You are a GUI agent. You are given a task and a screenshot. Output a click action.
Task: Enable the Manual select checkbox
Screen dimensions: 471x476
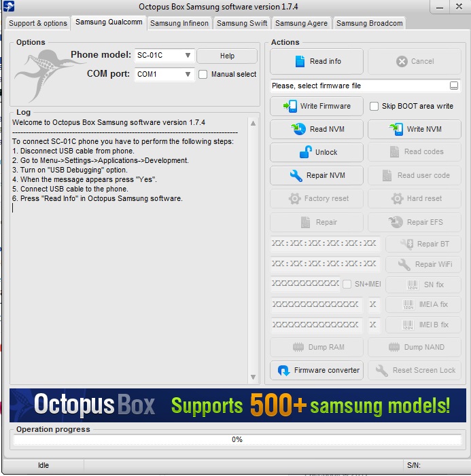[x=203, y=75]
